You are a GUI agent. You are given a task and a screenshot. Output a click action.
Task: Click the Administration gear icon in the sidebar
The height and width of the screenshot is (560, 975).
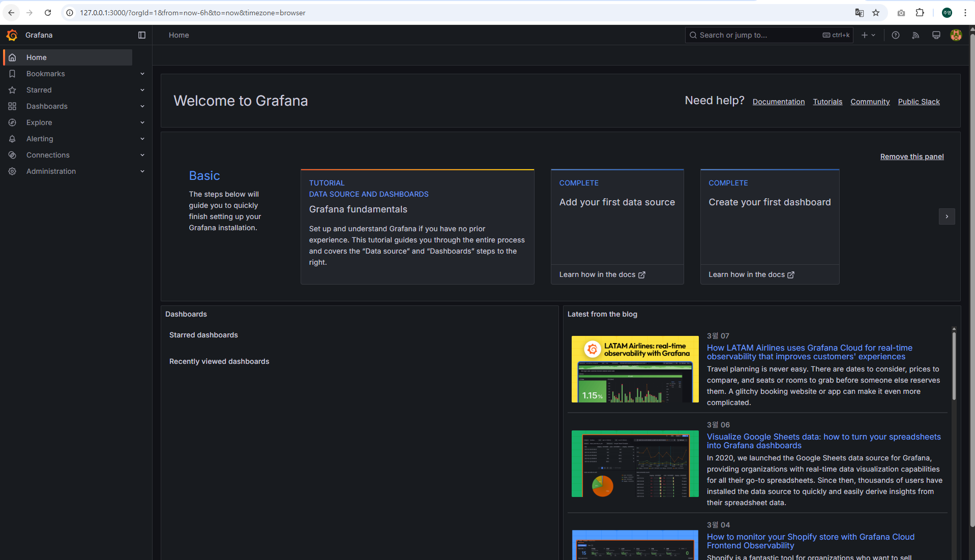(12, 171)
